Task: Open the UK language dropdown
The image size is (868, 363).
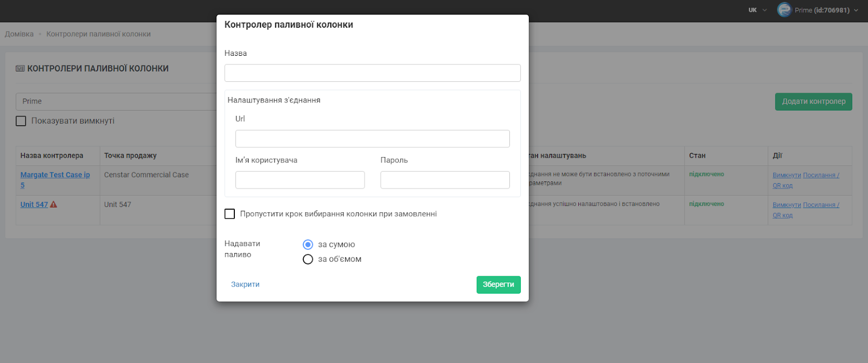Action: 757,10
